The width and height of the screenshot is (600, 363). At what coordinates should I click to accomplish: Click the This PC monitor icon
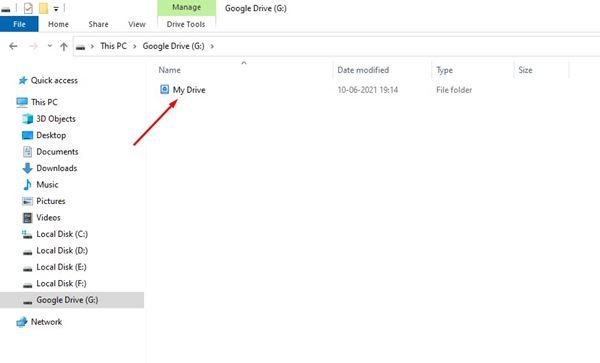[22, 102]
